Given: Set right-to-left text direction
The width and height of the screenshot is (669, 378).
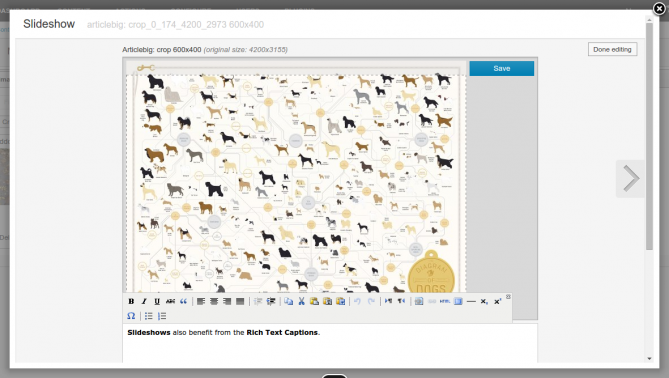Looking at the screenshot, I should point(401,301).
